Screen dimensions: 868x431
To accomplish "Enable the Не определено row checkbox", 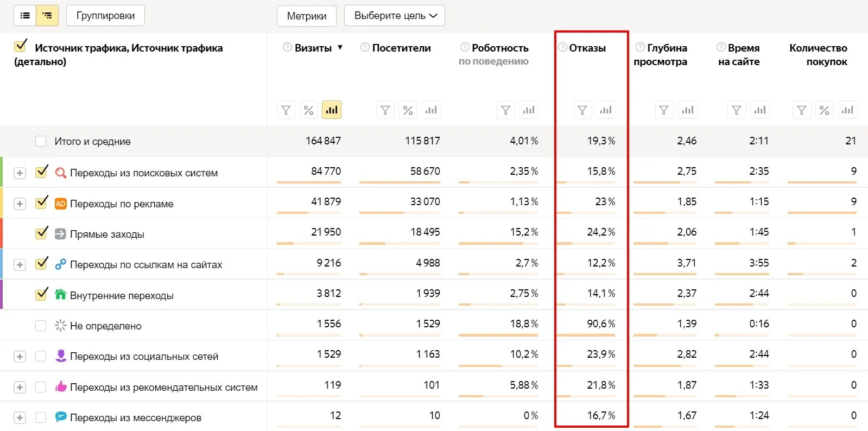I will point(41,326).
